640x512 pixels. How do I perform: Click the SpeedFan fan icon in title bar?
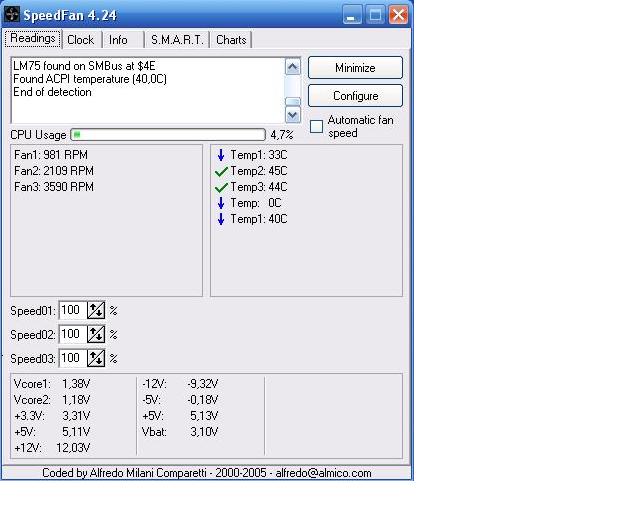[12, 15]
